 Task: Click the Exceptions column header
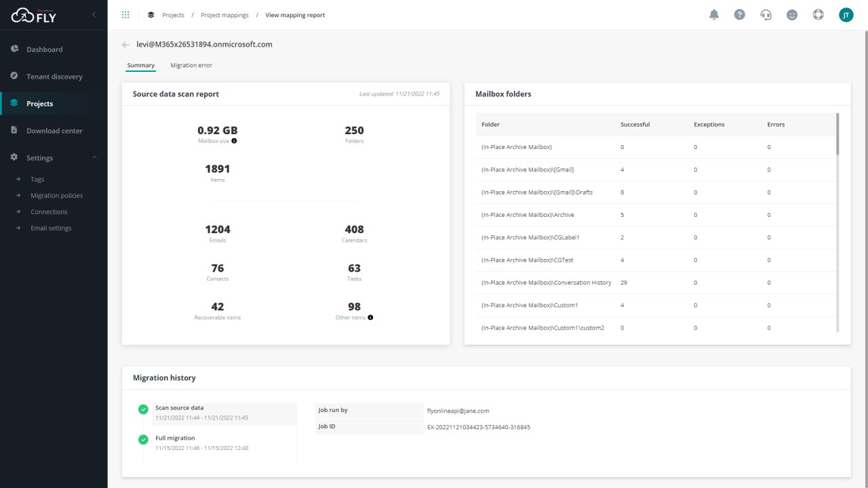tap(709, 125)
